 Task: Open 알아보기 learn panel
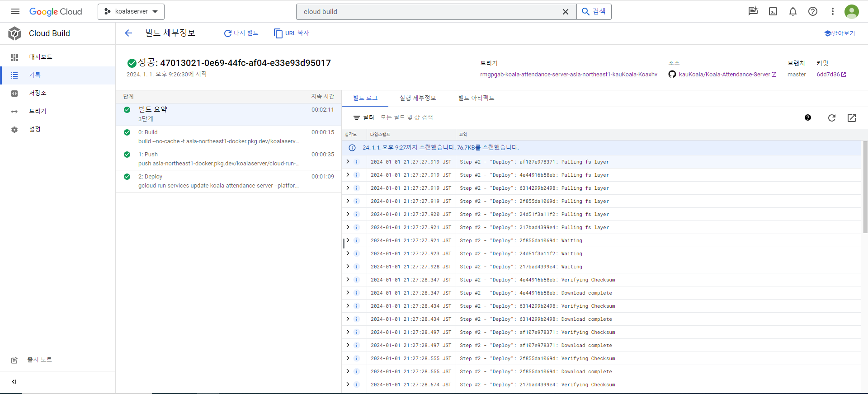click(840, 33)
